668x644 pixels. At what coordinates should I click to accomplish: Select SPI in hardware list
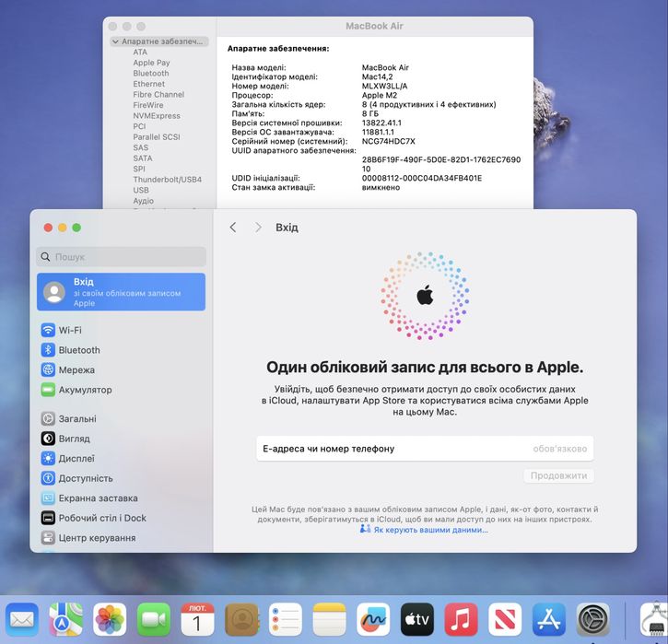pyautogui.click(x=139, y=170)
